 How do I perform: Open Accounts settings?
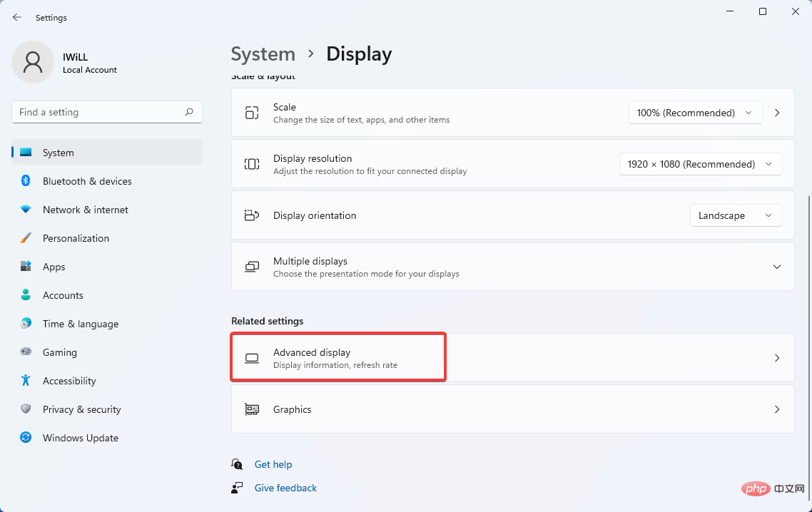(107, 295)
